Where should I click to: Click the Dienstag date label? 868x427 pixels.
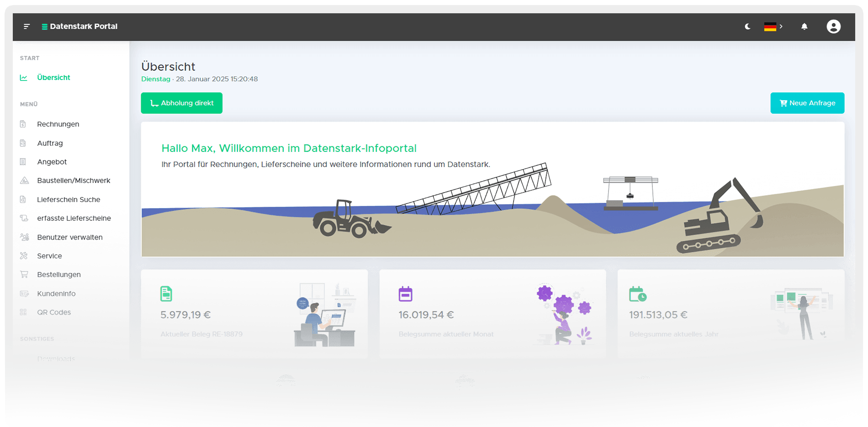click(155, 79)
